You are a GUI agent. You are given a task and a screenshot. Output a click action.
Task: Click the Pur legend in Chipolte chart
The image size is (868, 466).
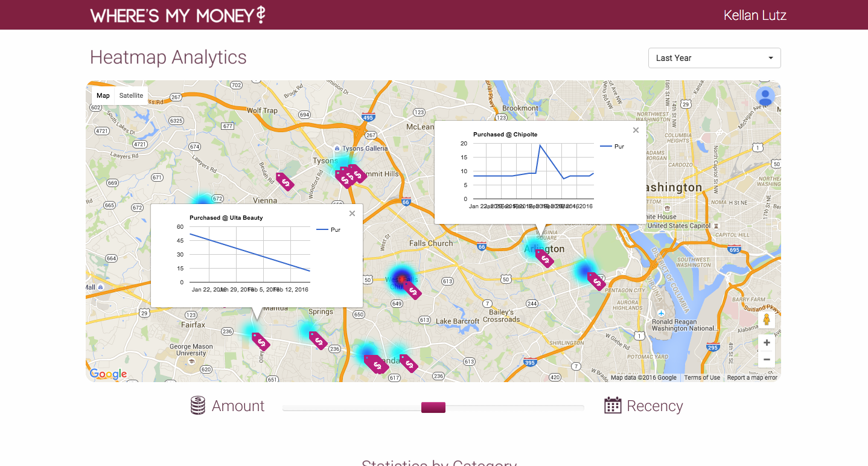612,146
